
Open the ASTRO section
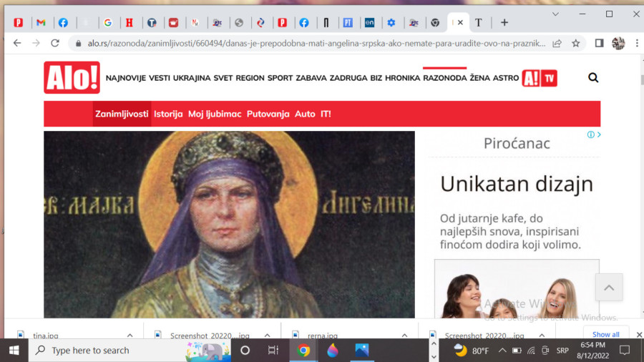click(x=506, y=78)
